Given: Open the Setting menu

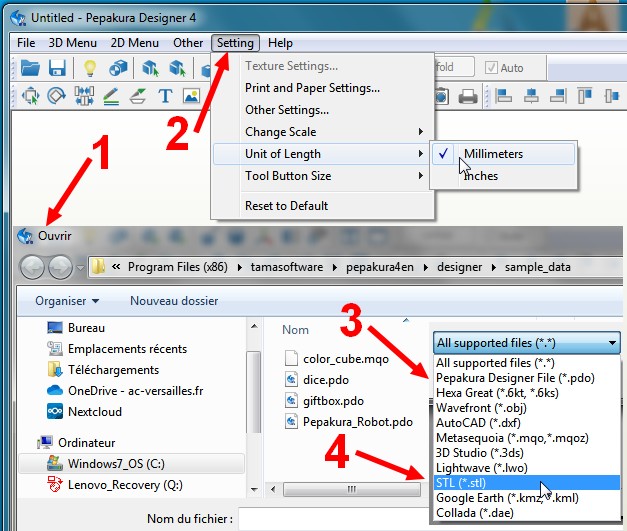Looking at the screenshot, I should (236, 43).
